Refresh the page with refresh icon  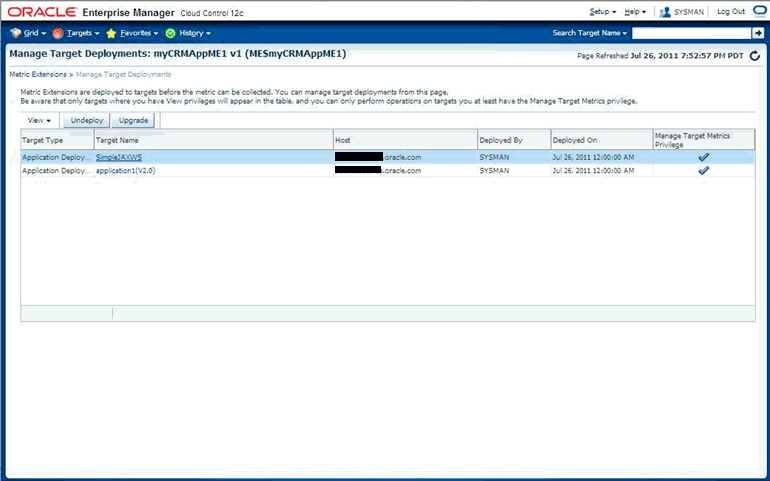755,56
